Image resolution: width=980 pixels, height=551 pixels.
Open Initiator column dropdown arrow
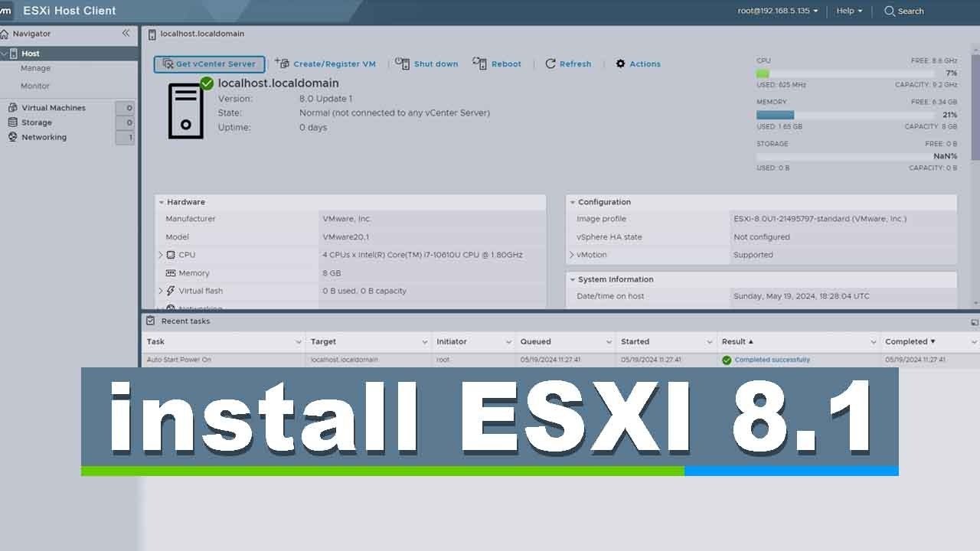click(508, 342)
